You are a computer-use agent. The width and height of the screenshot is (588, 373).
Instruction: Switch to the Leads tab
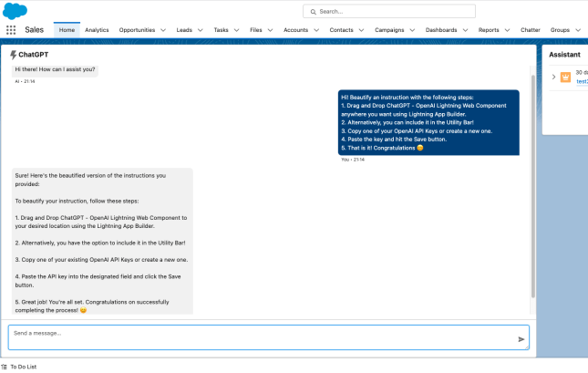coord(184,30)
